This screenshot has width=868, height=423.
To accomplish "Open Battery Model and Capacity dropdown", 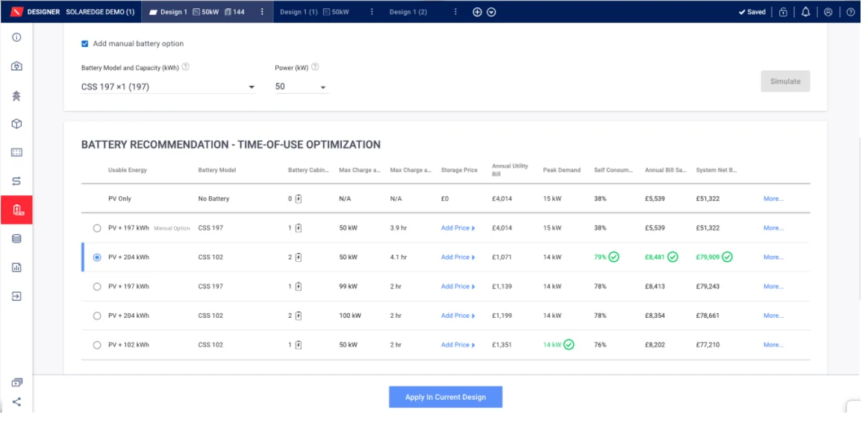I will pyautogui.click(x=168, y=87).
